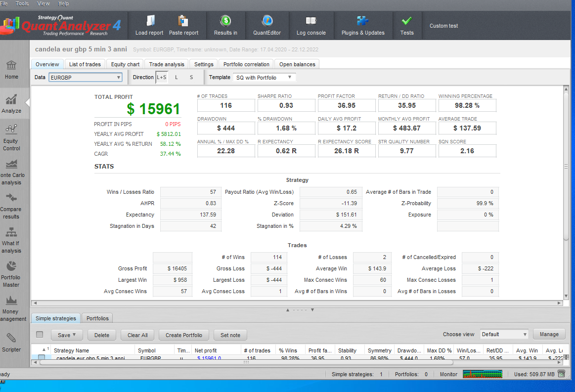Go to Portfolio Master in sidebar
Image resolution: width=575 pixels, height=392 pixels.
click(11, 273)
